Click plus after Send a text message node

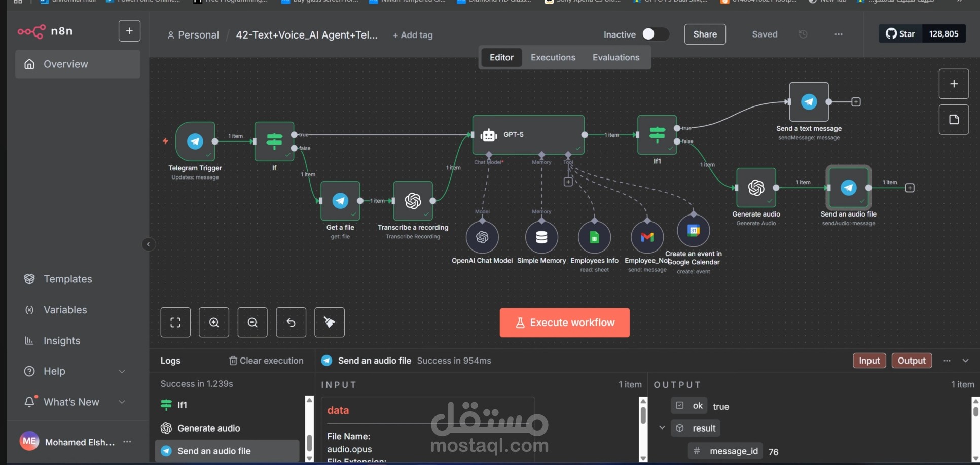856,102
